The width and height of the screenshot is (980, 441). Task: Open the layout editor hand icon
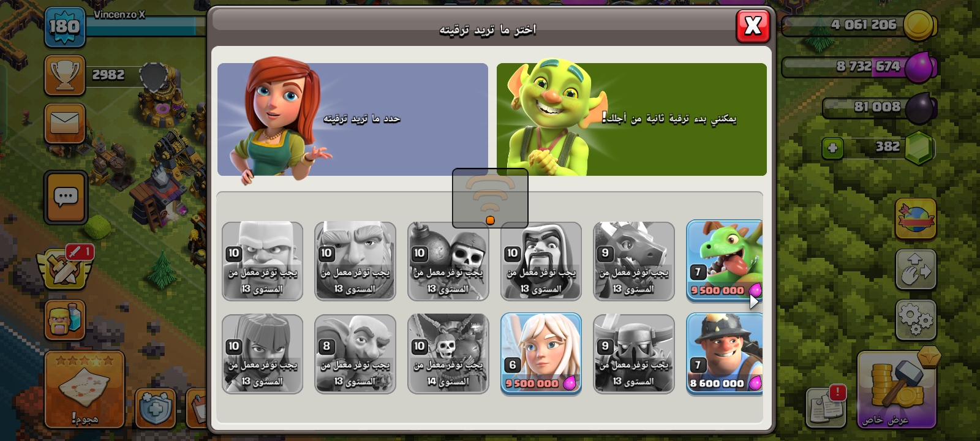tap(916, 269)
